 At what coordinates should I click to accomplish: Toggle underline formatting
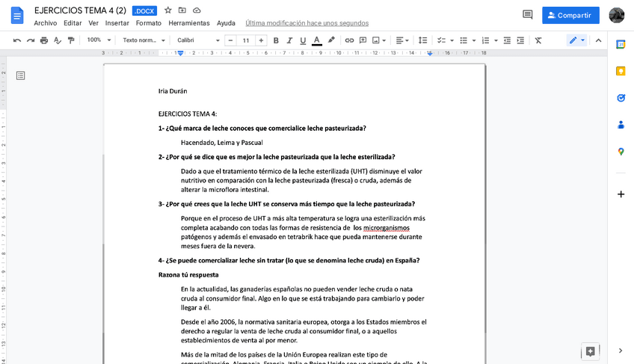pos(303,40)
